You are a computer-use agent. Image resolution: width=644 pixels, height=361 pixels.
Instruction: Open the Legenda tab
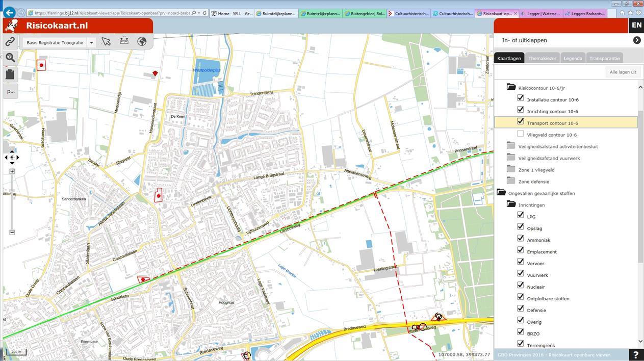(x=573, y=58)
